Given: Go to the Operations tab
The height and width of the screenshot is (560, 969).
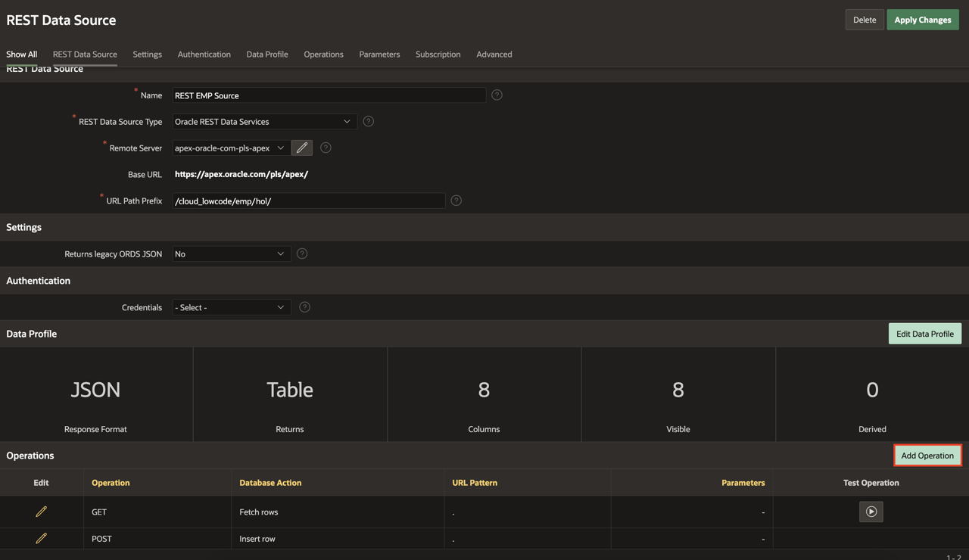Looking at the screenshot, I should pyautogui.click(x=323, y=54).
